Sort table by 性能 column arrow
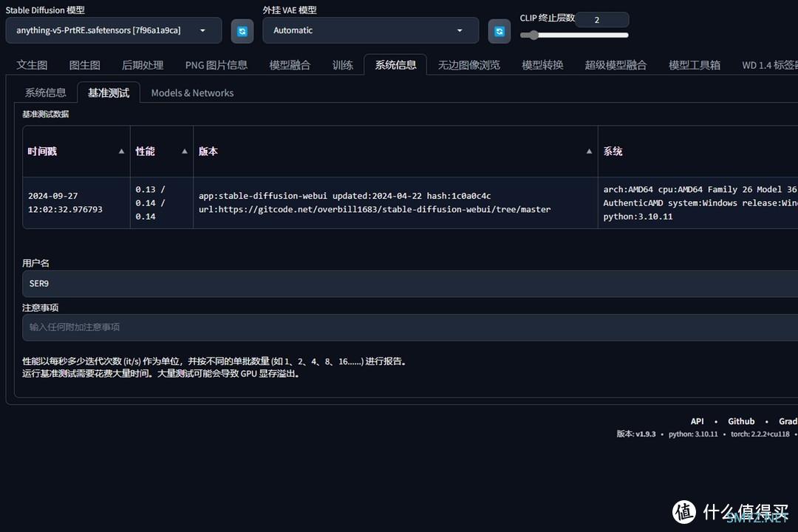The width and height of the screenshot is (798, 532). (184, 151)
